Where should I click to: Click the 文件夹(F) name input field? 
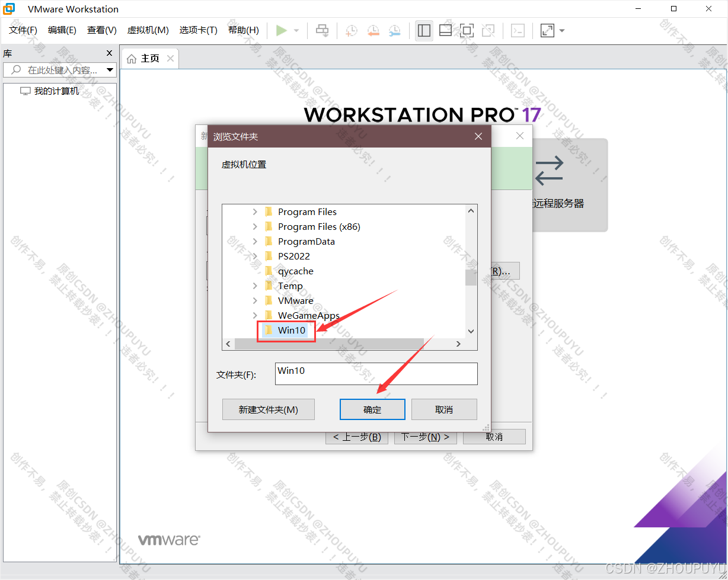[x=376, y=374]
